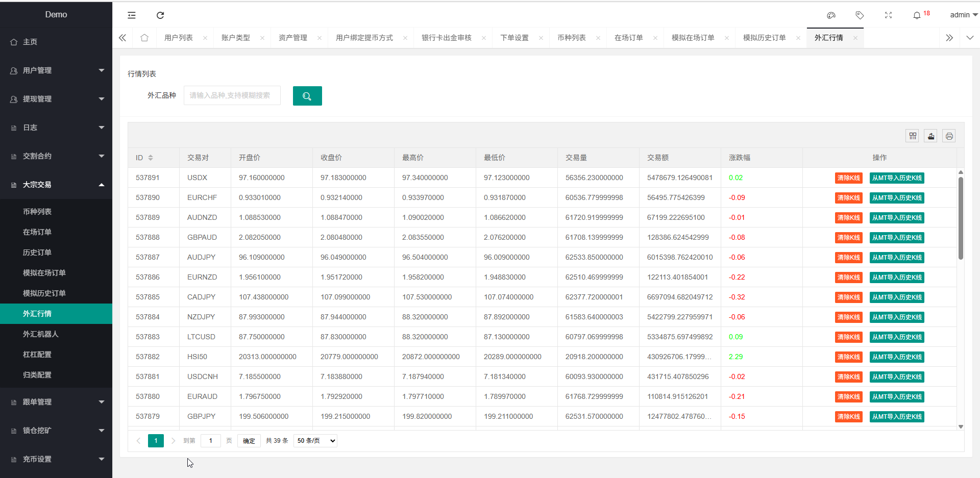Image resolution: width=980 pixels, height=478 pixels.
Task: Click the tag note icon in header
Action: coord(860,15)
